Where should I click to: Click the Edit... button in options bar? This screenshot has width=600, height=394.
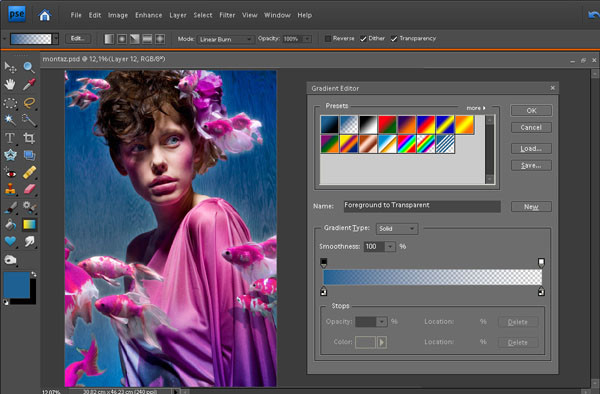(78, 39)
